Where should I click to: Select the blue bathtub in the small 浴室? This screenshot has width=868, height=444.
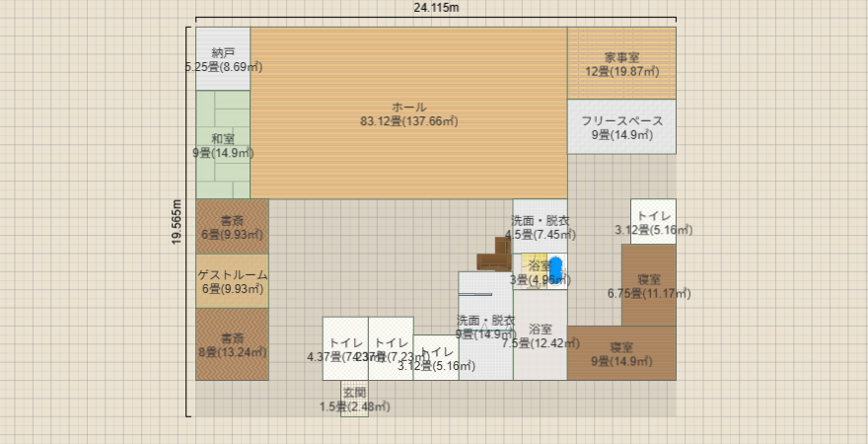pyautogui.click(x=555, y=268)
